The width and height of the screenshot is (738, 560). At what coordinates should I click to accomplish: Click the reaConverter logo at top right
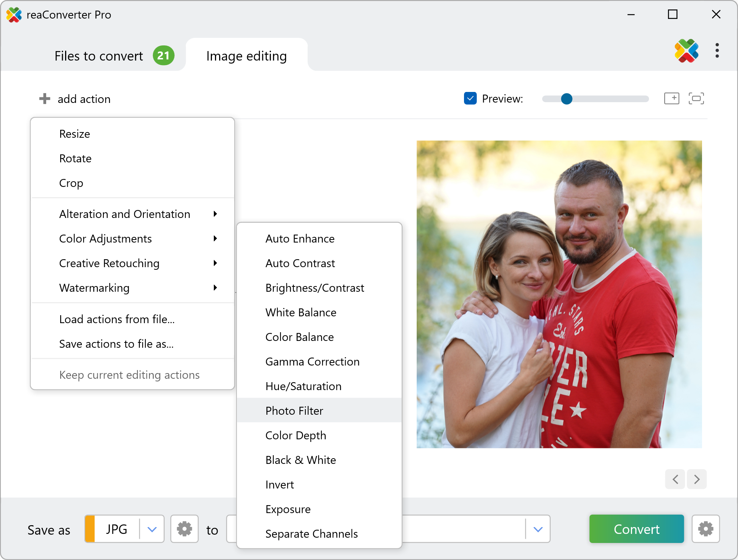click(686, 51)
